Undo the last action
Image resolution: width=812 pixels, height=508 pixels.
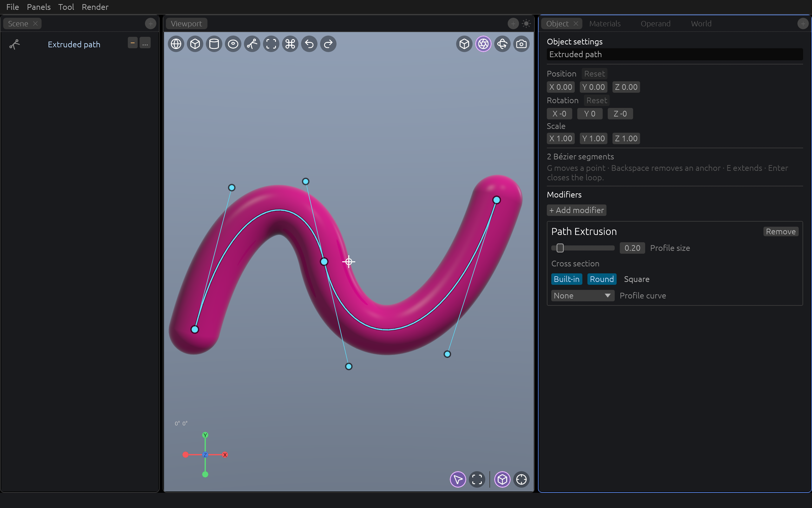tap(309, 44)
